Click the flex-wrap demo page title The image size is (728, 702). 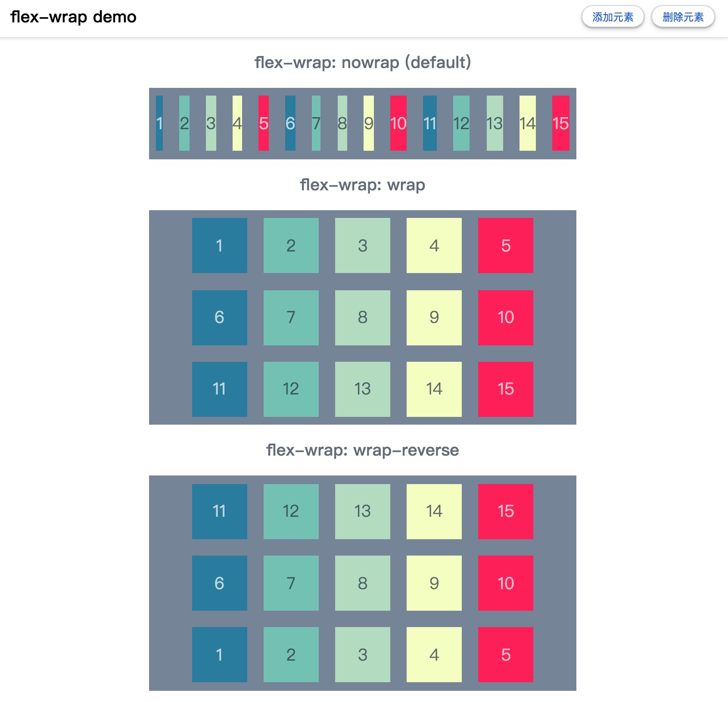click(73, 17)
